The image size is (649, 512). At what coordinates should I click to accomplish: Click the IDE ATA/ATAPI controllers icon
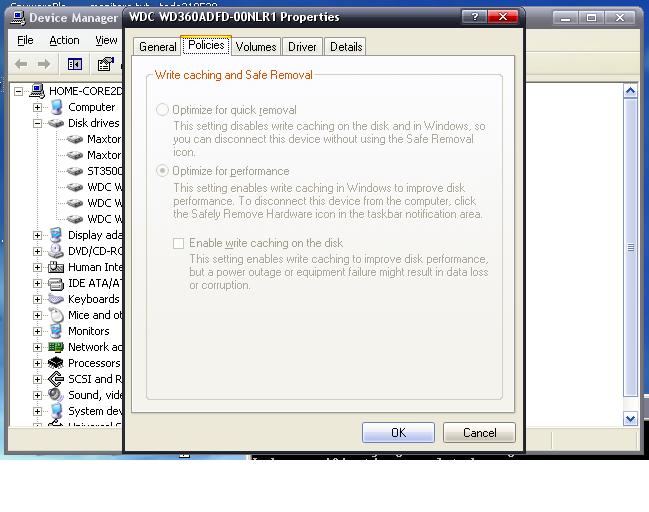coord(56,283)
